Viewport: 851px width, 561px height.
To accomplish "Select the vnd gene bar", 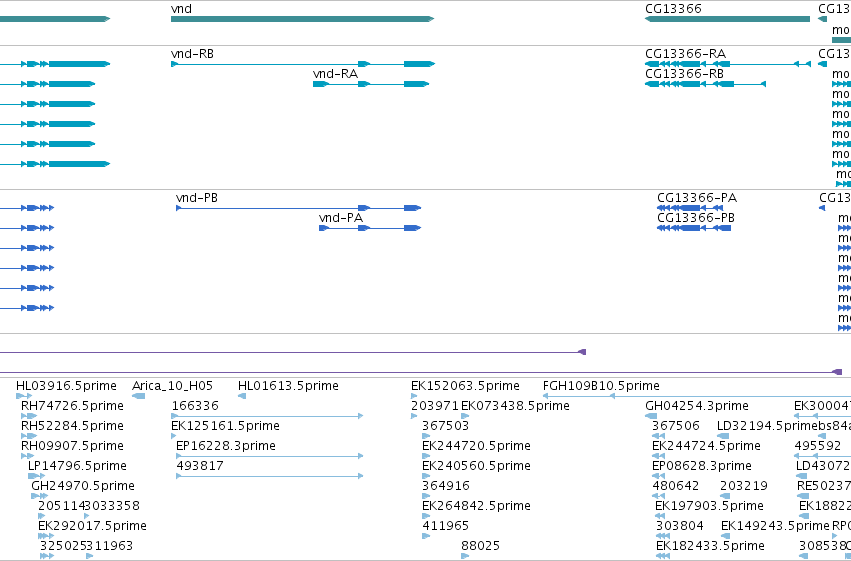I will 302,19.
